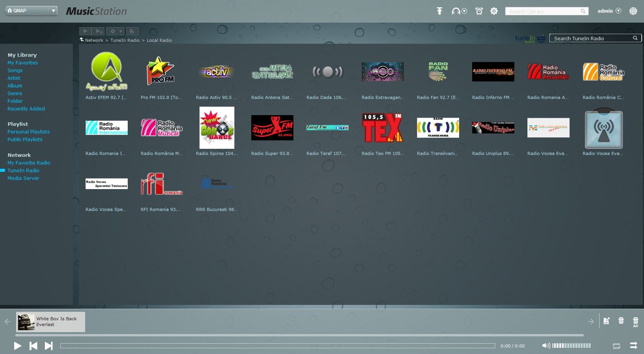The height and width of the screenshot is (354, 644).
Task: Save now playing list as playlist
Action: (606, 321)
